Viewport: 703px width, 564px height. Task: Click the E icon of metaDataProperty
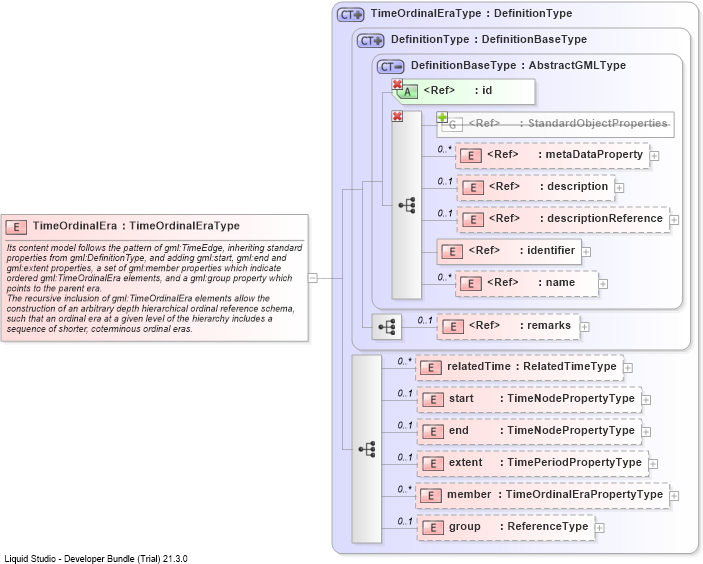point(471,156)
